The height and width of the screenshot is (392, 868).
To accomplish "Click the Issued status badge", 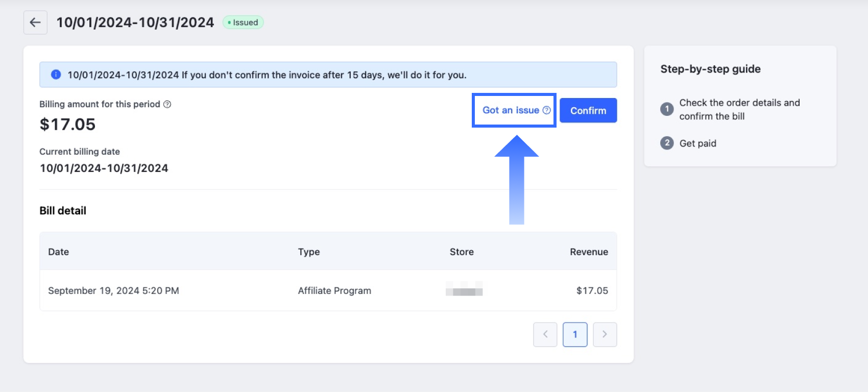I will coord(243,22).
